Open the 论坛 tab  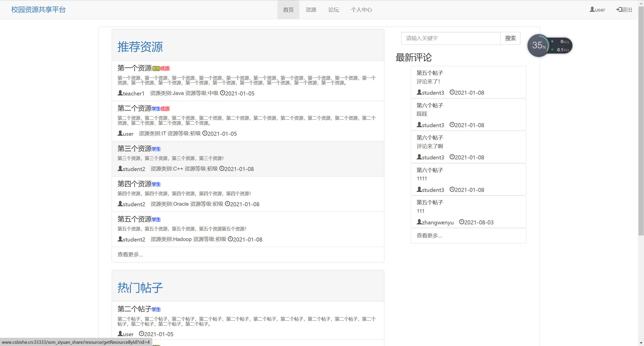pos(333,10)
